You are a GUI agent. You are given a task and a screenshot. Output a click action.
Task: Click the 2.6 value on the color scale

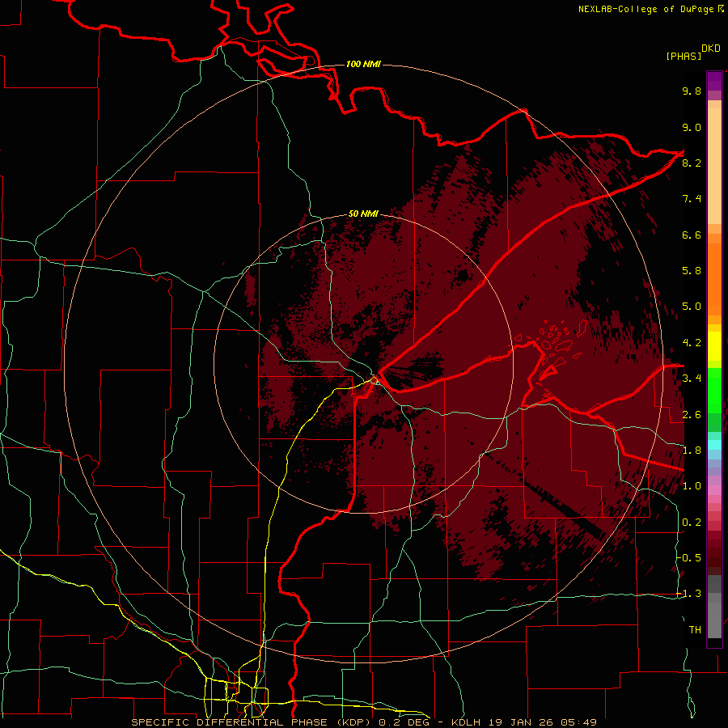tap(692, 415)
